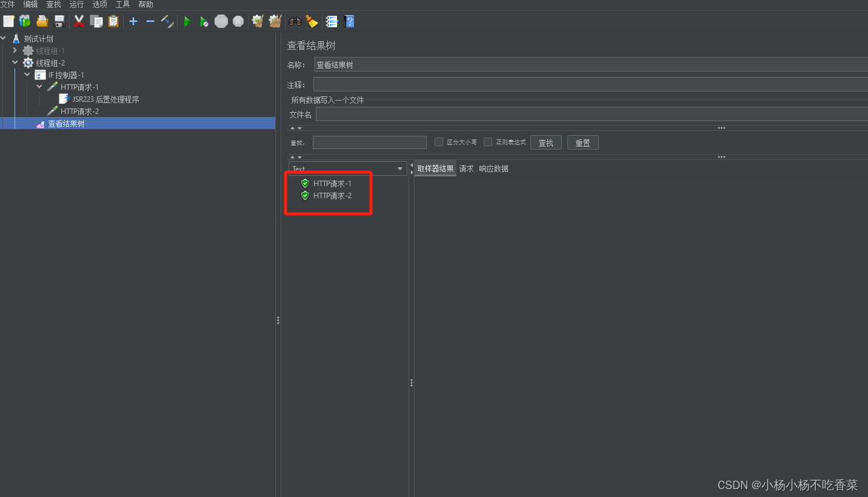Click the Collapse All minus icon

[x=150, y=21]
